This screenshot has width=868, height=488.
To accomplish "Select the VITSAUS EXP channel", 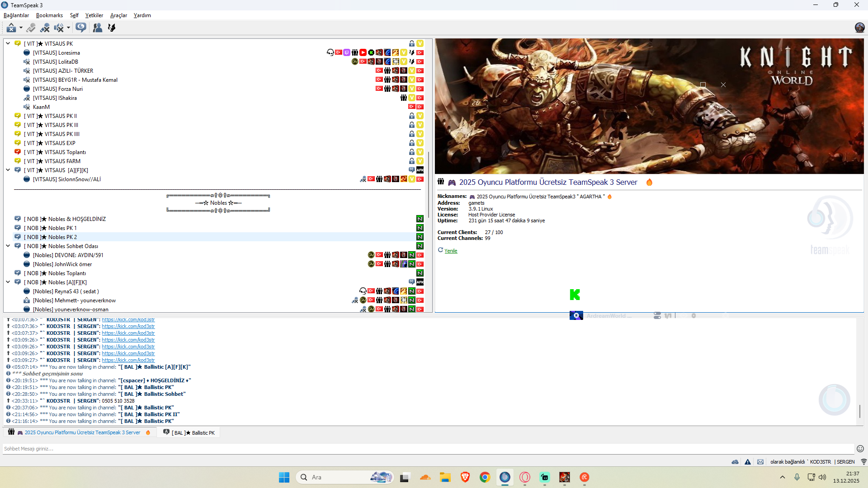I will tap(49, 143).
